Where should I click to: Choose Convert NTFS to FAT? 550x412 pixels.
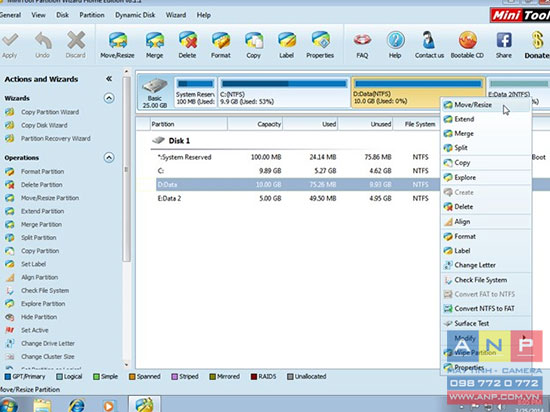pyautogui.click(x=486, y=309)
